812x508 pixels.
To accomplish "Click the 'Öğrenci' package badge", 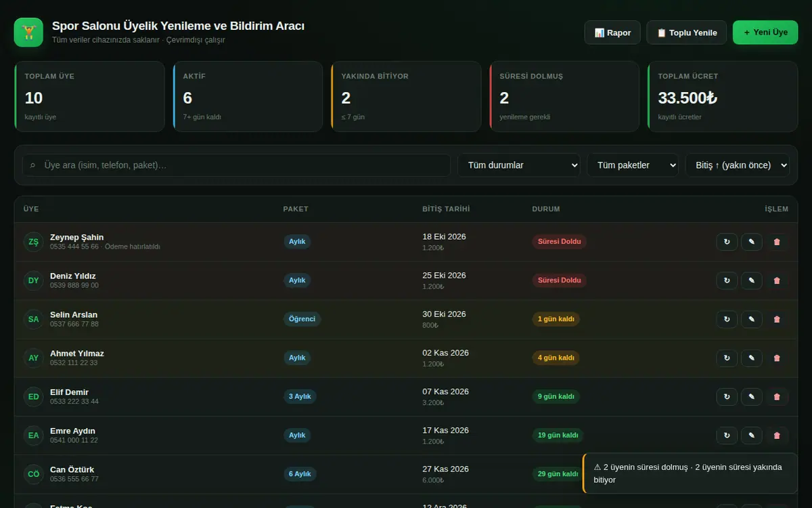I will click(x=302, y=319).
